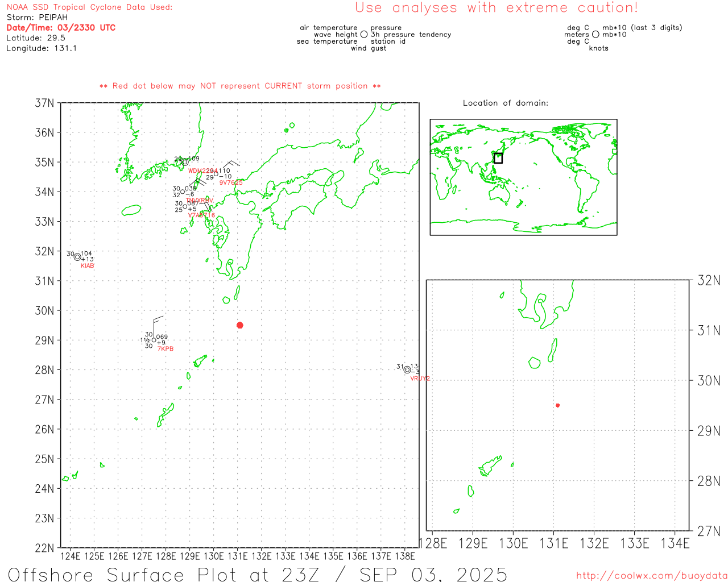Click the '35N' latitude axis label
The width and height of the screenshot is (728, 582).
coord(45,163)
